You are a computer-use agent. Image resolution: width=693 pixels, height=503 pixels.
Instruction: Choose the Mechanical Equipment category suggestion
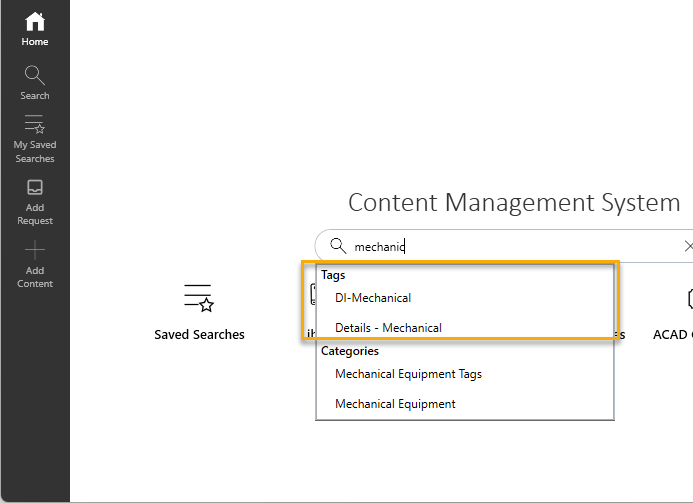(395, 404)
